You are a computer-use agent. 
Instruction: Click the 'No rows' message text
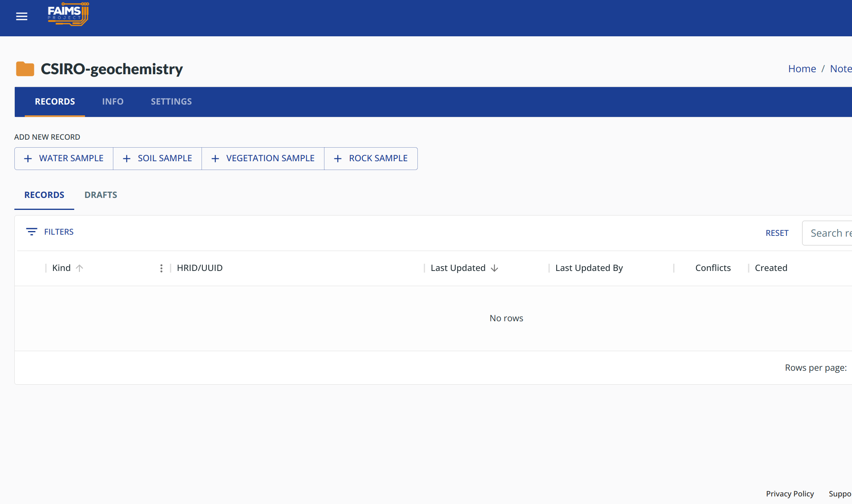click(506, 318)
